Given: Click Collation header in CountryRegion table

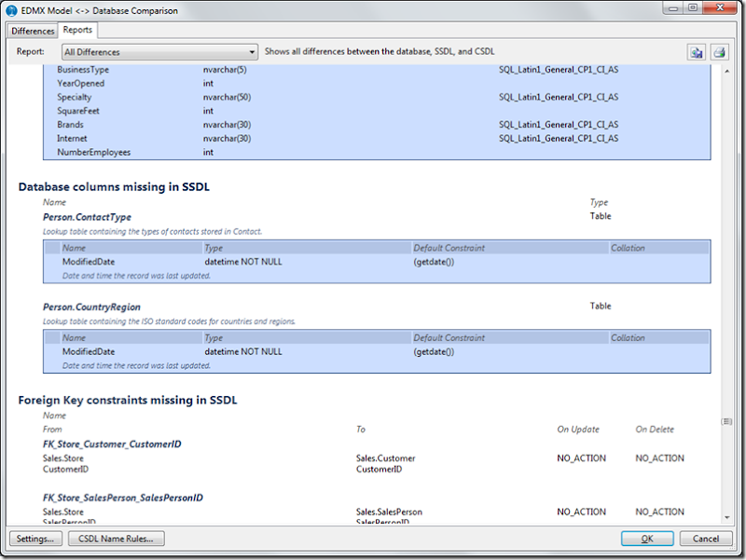Looking at the screenshot, I should [x=628, y=338].
